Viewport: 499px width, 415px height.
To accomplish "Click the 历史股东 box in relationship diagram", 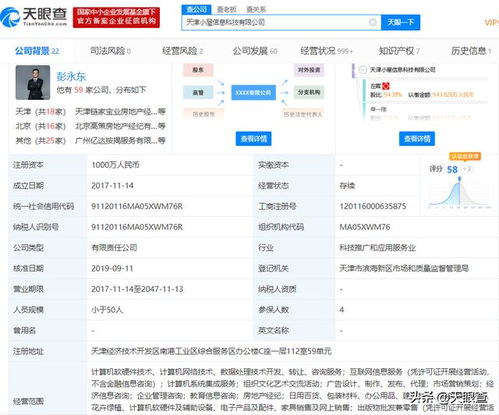I will pos(203,114).
